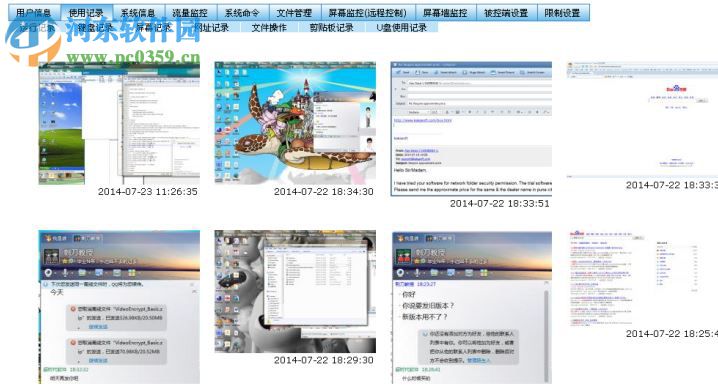View the 网址记录 sub-tab

[x=212, y=27]
